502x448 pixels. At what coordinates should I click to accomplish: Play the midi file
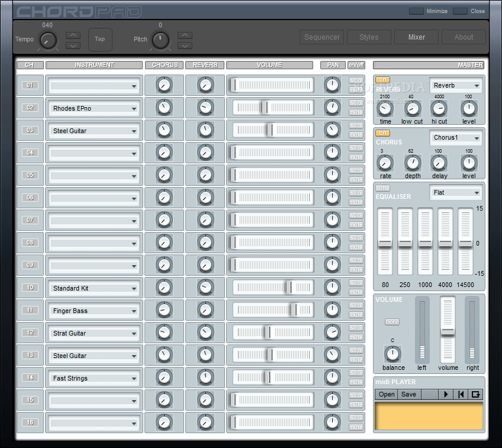pyautogui.click(x=445, y=394)
